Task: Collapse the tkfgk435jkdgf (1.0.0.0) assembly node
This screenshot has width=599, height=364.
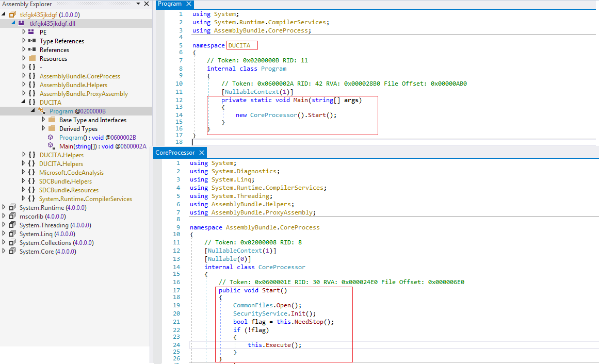Action: pyautogui.click(x=4, y=14)
